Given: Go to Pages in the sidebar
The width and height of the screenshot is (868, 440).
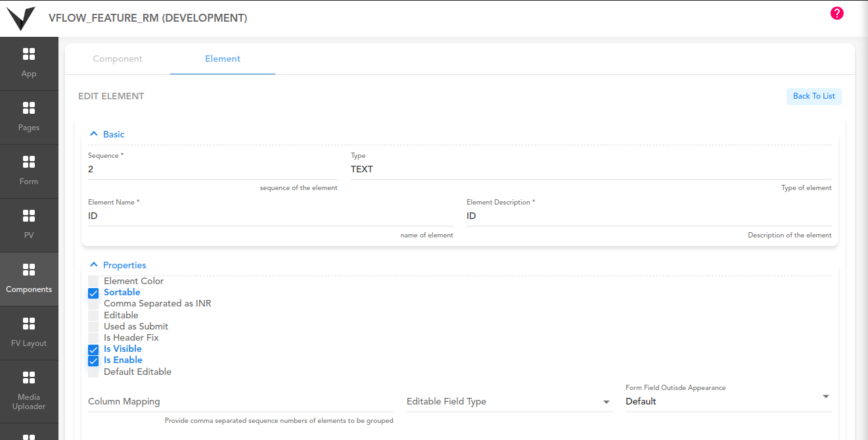Looking at the screenshot, I should (29, 117).
